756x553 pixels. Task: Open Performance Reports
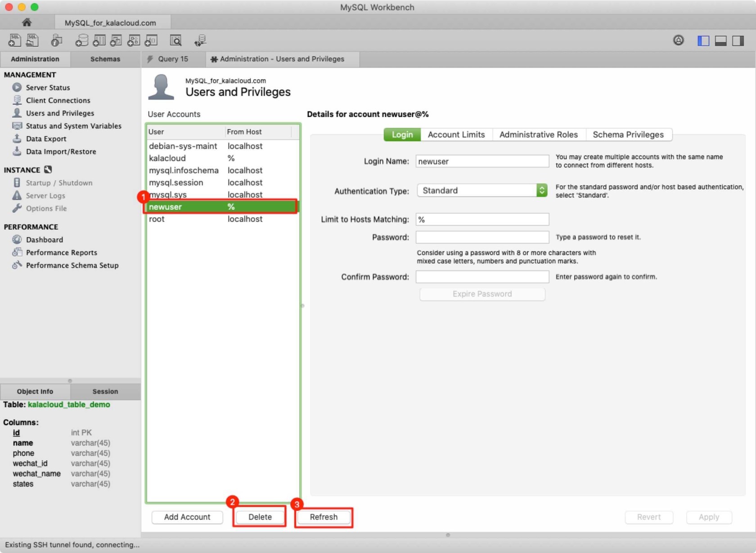click(61, 252)
